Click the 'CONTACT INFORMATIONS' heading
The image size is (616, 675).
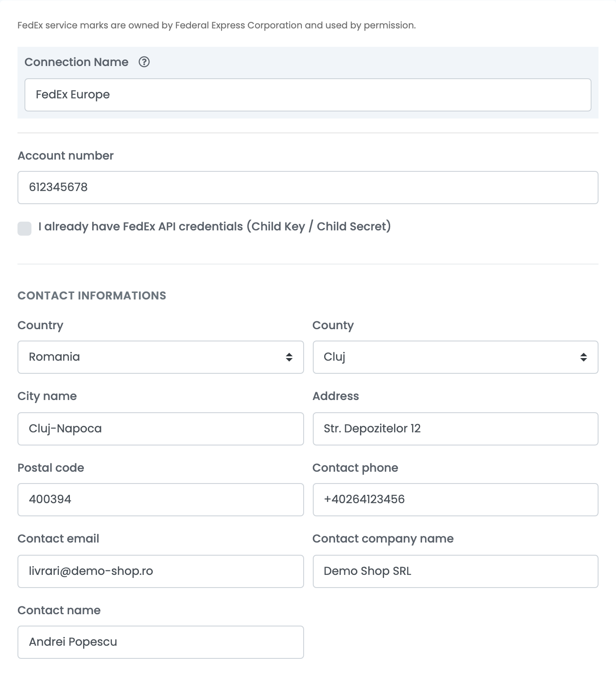pos(92,296)
